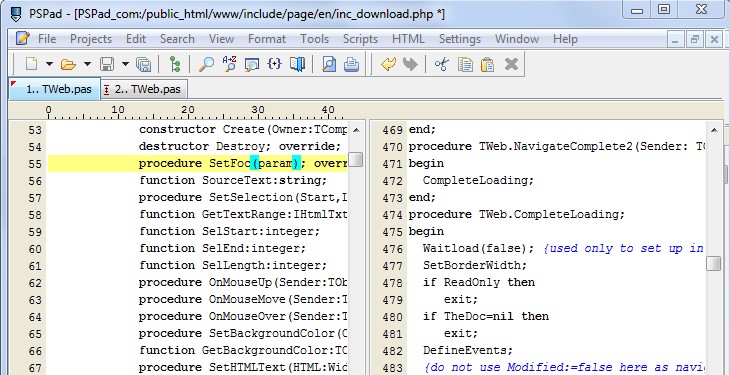Viewport: 730px width, 375px height.
Task: Expand the Save dropdown arrow
Action: click(x=125, y=64)
